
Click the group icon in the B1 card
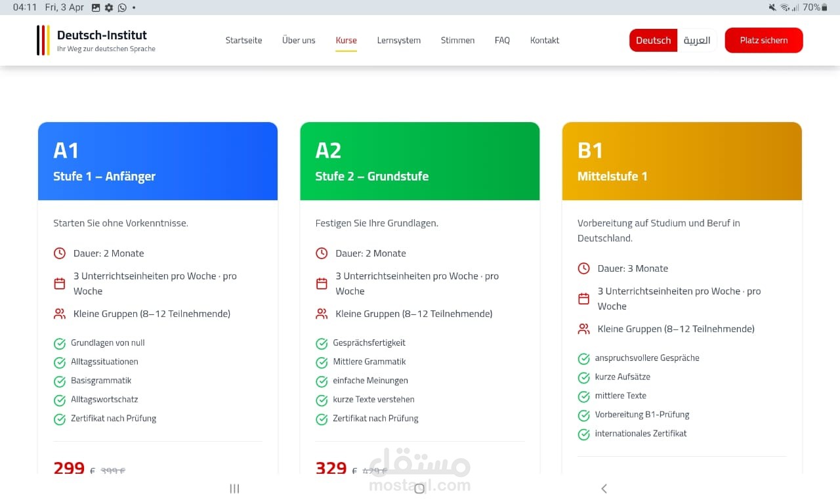(x=583, y=329)
